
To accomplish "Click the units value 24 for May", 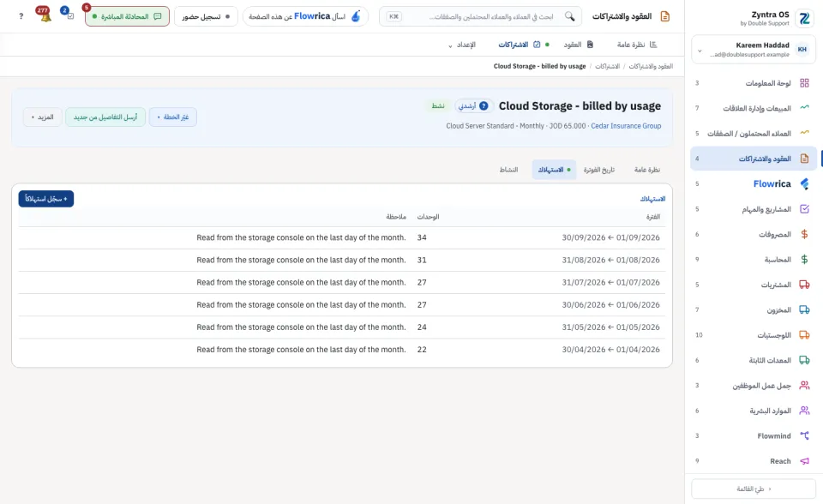I will click(422, 327).
